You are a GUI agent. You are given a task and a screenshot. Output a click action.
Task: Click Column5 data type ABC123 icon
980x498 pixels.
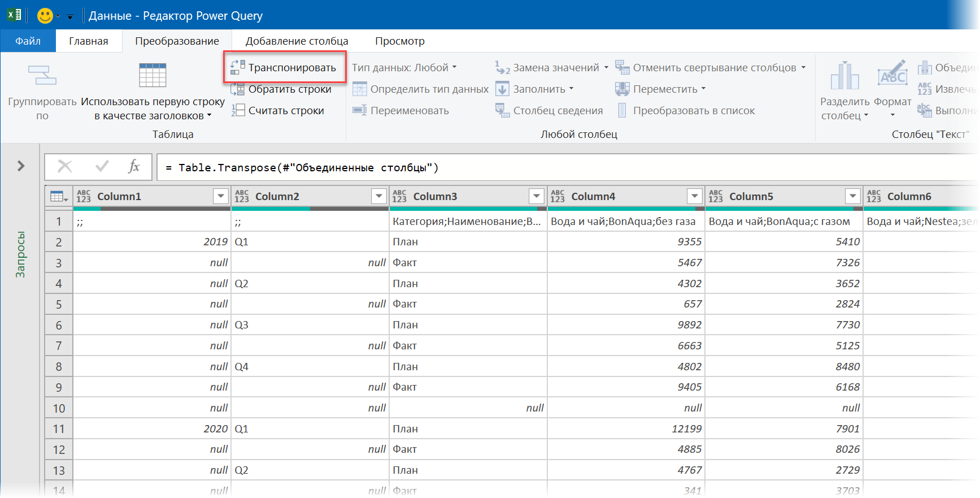click(x=716, y=196)
